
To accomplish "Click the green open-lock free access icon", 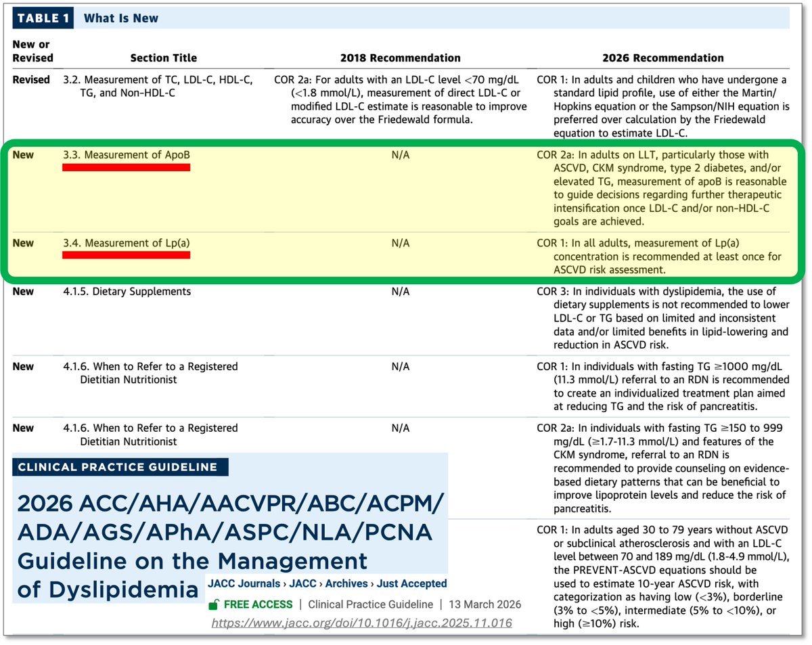I will (x=213, y=605).
